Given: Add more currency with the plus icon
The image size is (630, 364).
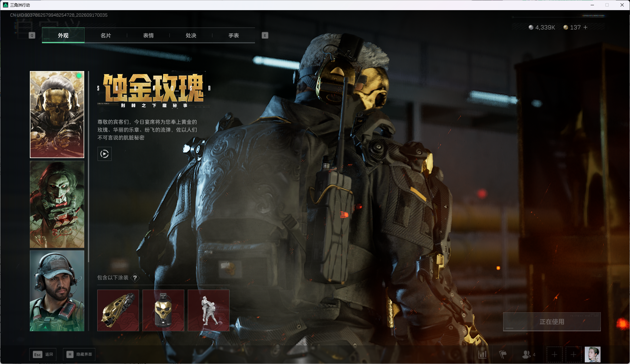Looking at the screenshot, I should click(x=585, y=27).
